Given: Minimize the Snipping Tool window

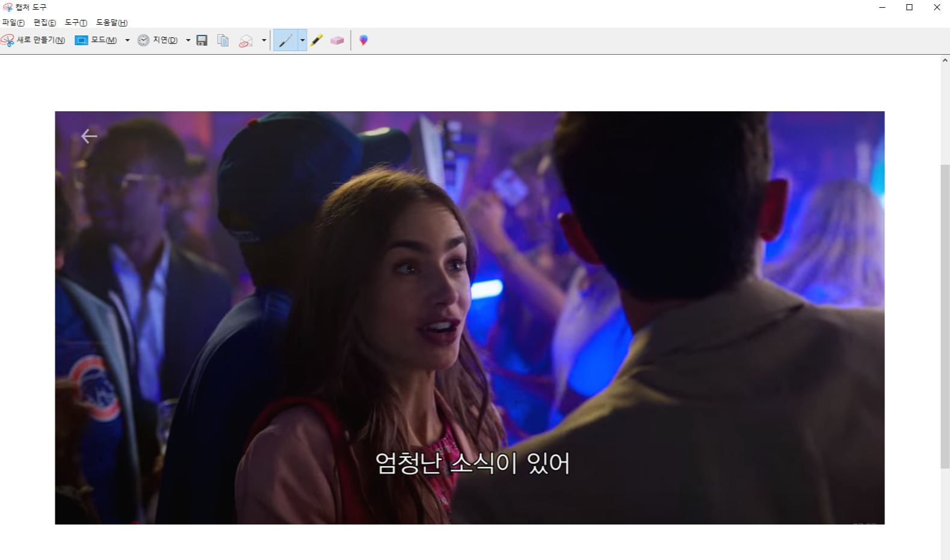Looking at the screenshot, I should pos(882,7).
